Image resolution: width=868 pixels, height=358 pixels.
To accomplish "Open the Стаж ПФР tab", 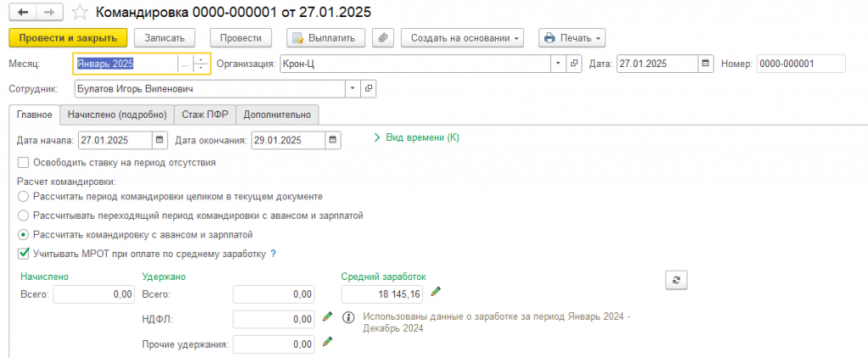I will [x=205, y=115].
